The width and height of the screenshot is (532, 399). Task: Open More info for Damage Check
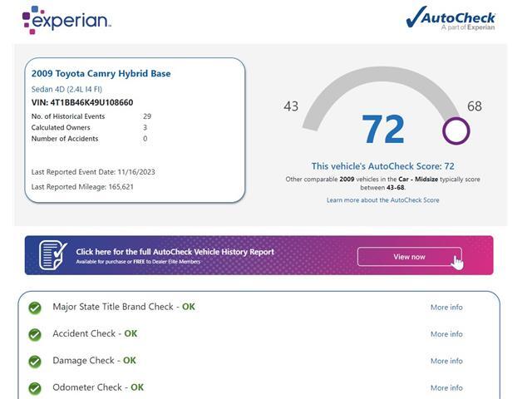(446, 361)
